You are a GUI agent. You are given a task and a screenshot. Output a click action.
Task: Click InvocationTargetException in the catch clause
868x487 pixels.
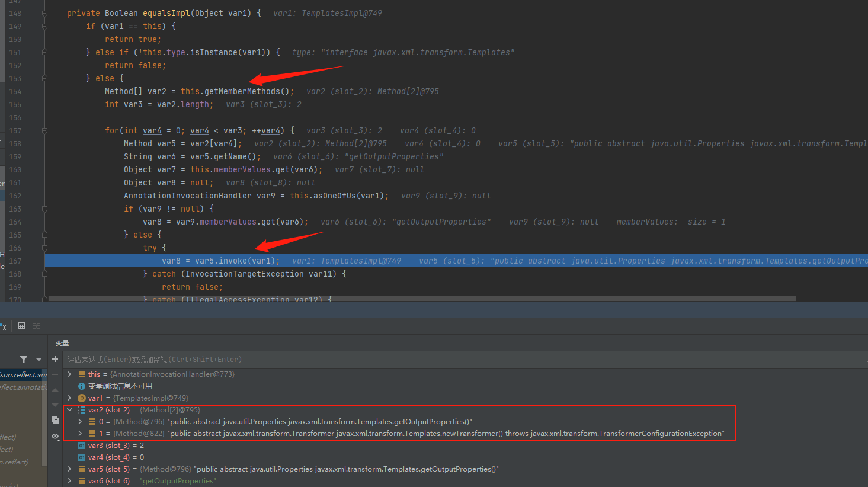coord(245,274)
